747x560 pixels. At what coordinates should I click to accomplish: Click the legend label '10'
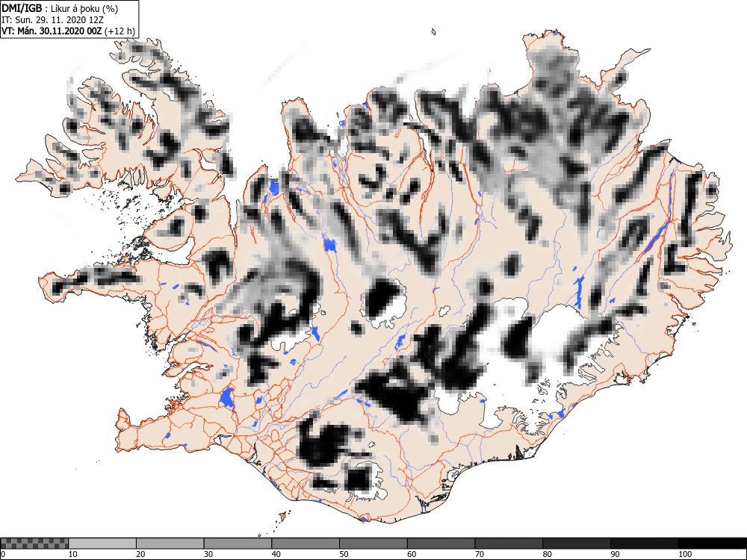click(x=73, y=554)
